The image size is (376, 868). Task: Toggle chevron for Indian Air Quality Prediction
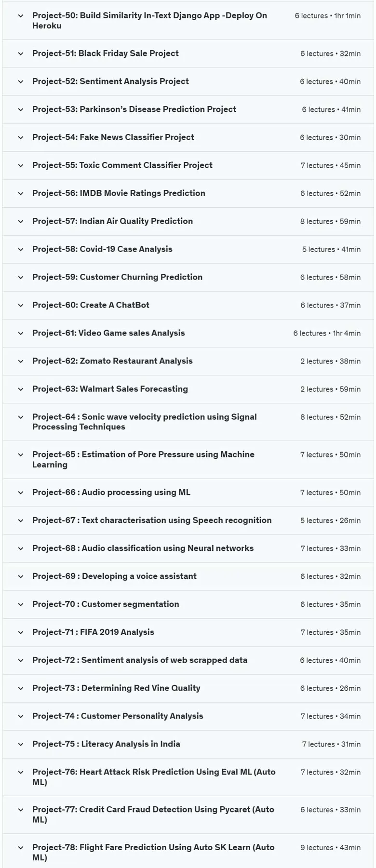21,221
